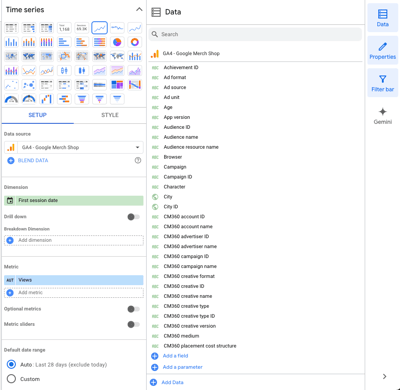Click Add dimension under Breakdown Dimension
Viewport: 400px width, 390px height.
tap(74, 240)
